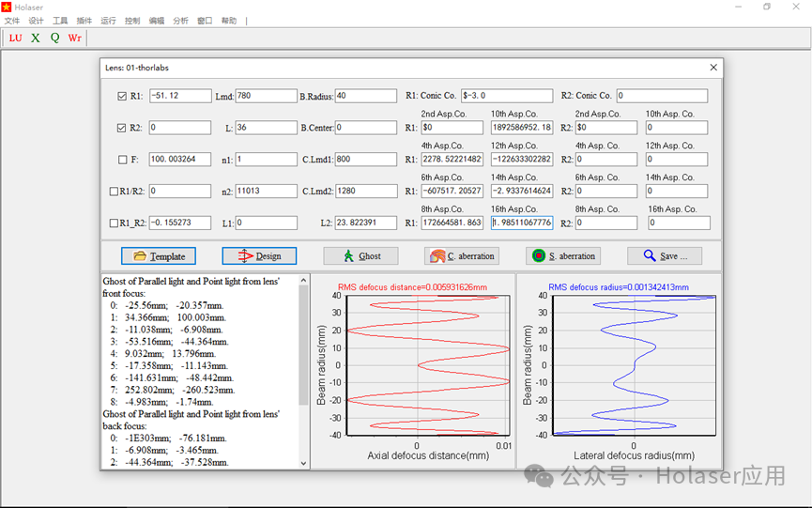The image size is (812, 508).
Task: Click the n2 field showing 11013
Action: [x=267, y=191]
